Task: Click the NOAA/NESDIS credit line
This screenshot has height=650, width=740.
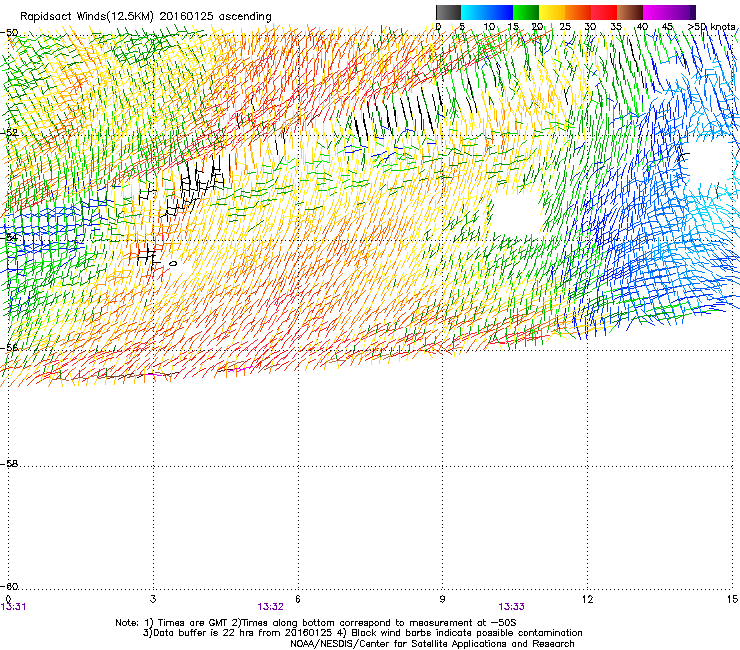Action: click(432, 644)
